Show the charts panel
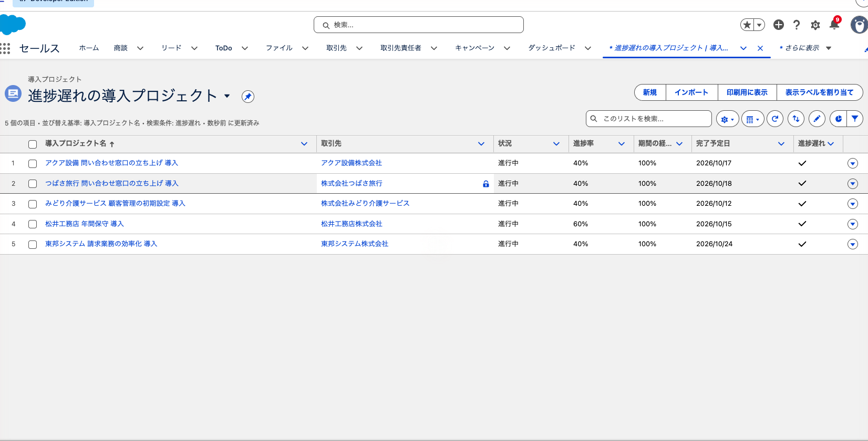 tap(838, 119)
